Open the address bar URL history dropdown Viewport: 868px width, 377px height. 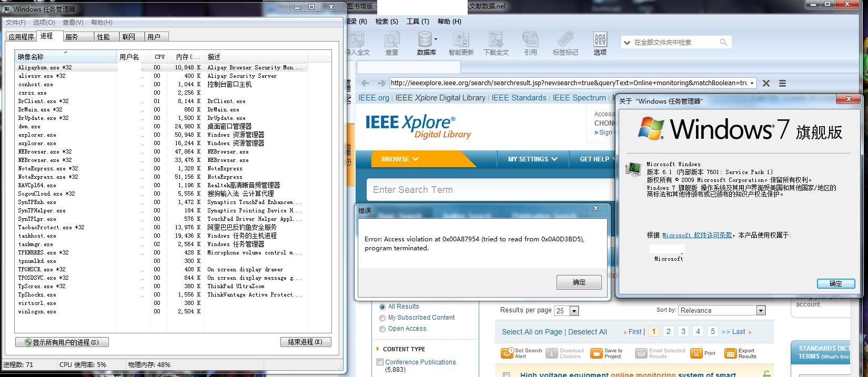tap(752, 83)
